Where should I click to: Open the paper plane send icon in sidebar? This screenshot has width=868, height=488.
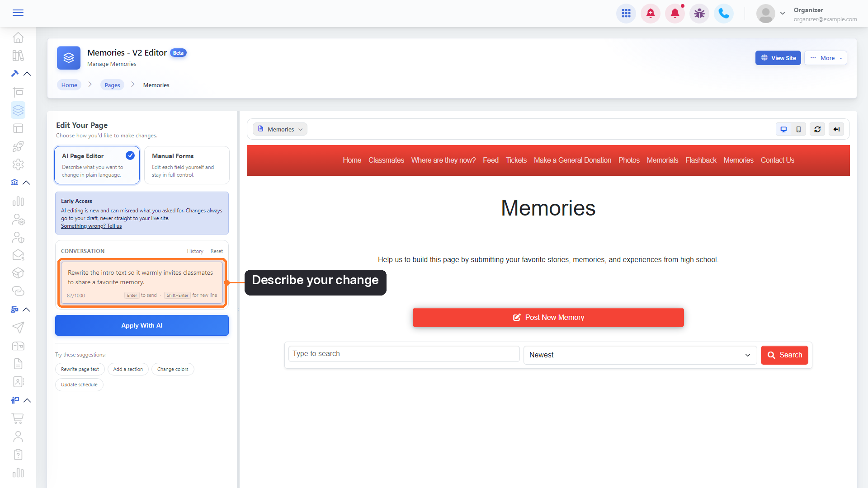tap(18, 328)
